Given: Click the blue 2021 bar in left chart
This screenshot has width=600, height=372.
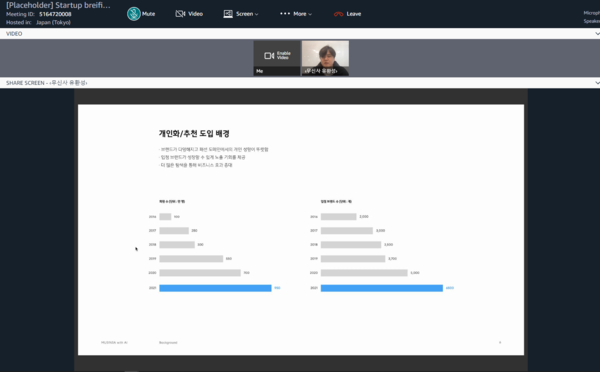Looking at the screenshot, I should [x=215, y=288].
